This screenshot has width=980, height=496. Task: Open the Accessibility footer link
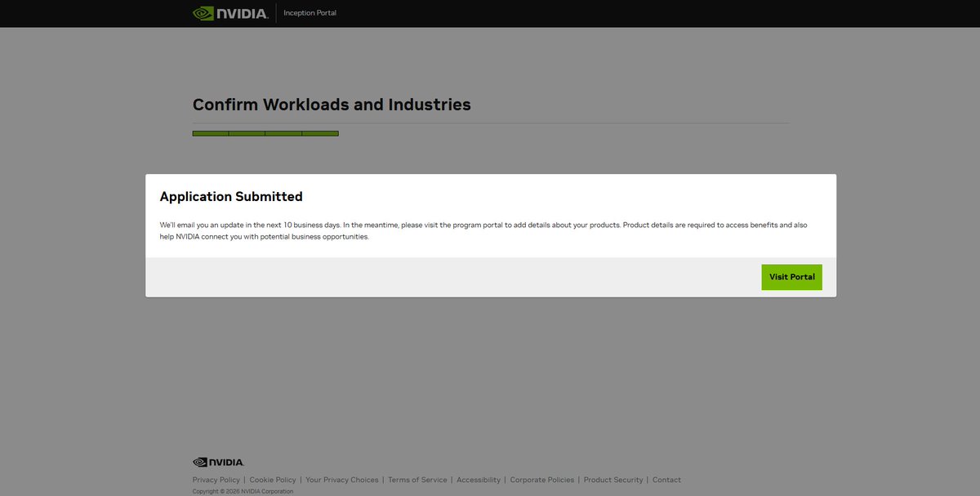tap(479, 480)
